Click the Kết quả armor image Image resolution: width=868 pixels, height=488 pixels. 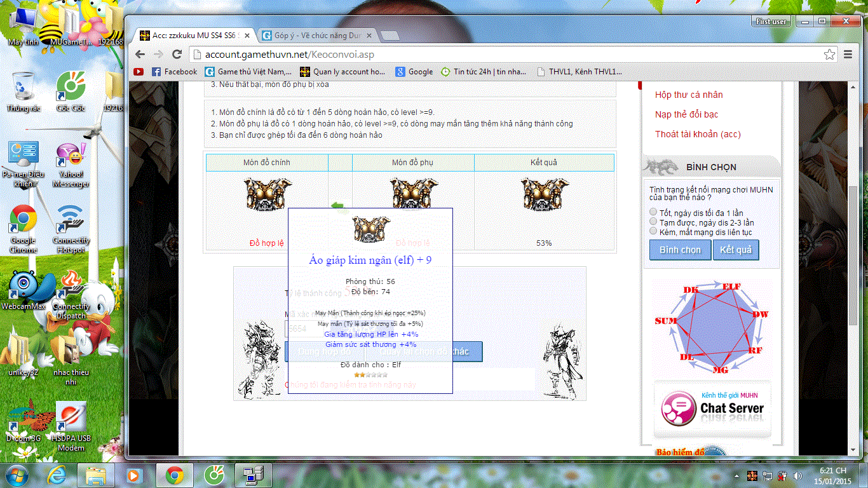pos(545,194)
